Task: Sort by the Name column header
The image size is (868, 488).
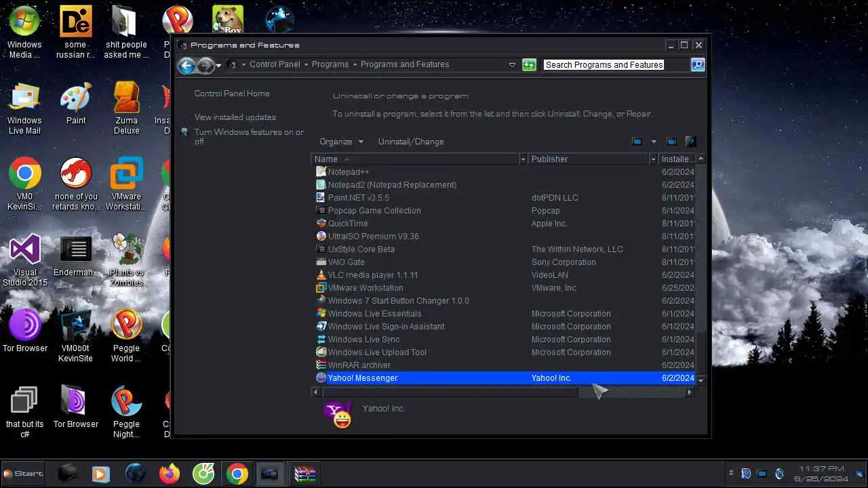Action: (x=414, y=159)
